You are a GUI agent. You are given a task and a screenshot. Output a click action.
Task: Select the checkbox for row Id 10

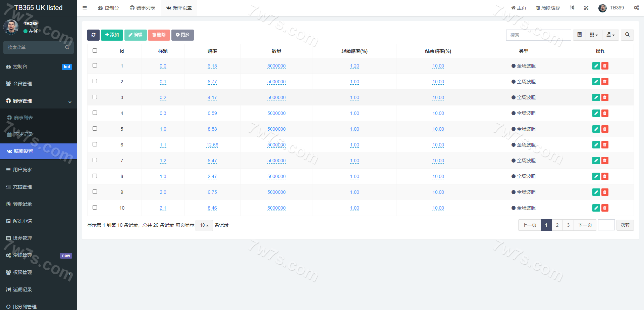coord(95,208)
